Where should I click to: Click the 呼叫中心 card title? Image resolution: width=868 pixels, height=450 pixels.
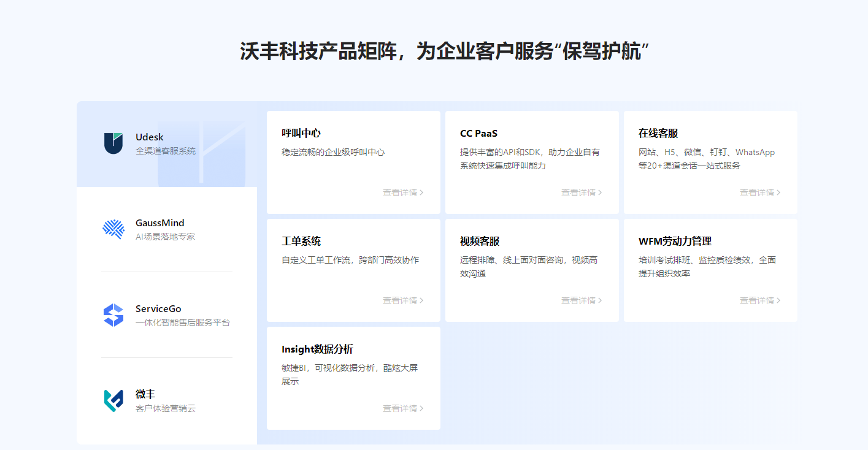pos(301,134)
